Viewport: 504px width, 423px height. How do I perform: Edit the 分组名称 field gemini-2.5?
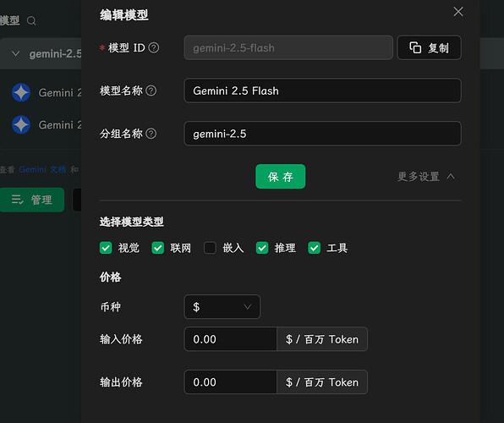[x=323, y=134]
